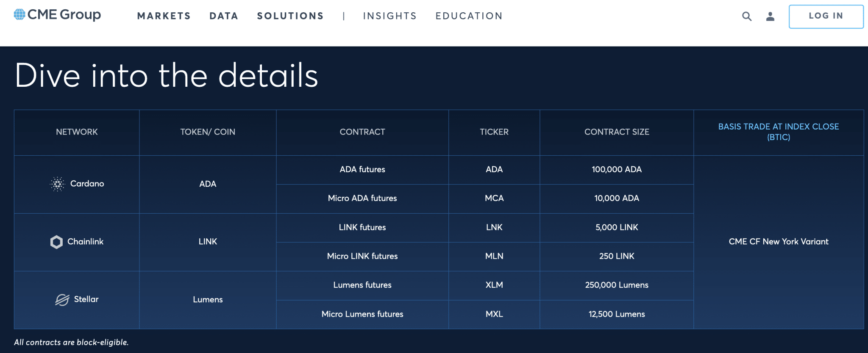Click the Chainlink hexagon logo icon
The height and width of the screenshot is (353, 868).
click(x=56, y=242)
